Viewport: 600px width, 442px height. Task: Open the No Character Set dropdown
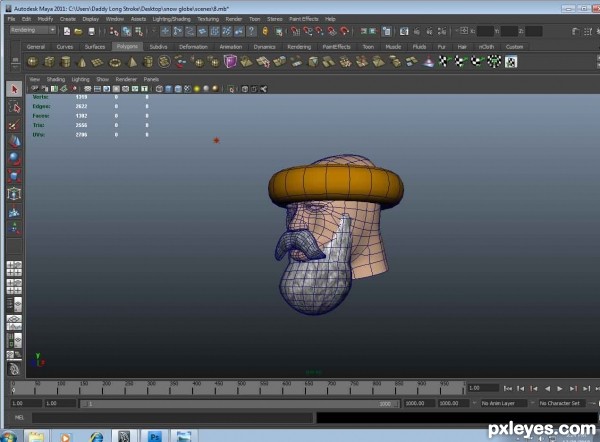(x=560, y=403)
